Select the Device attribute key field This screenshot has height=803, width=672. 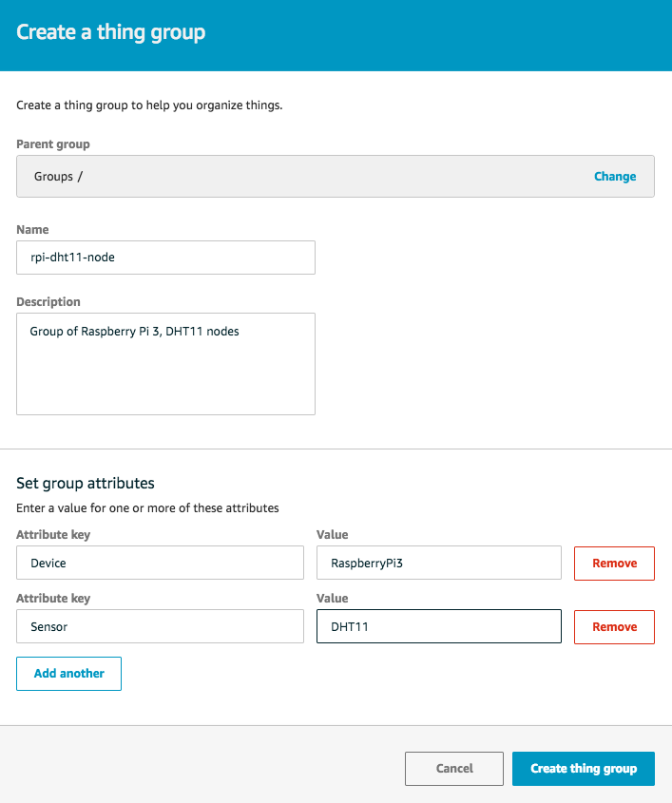[160, 563]
